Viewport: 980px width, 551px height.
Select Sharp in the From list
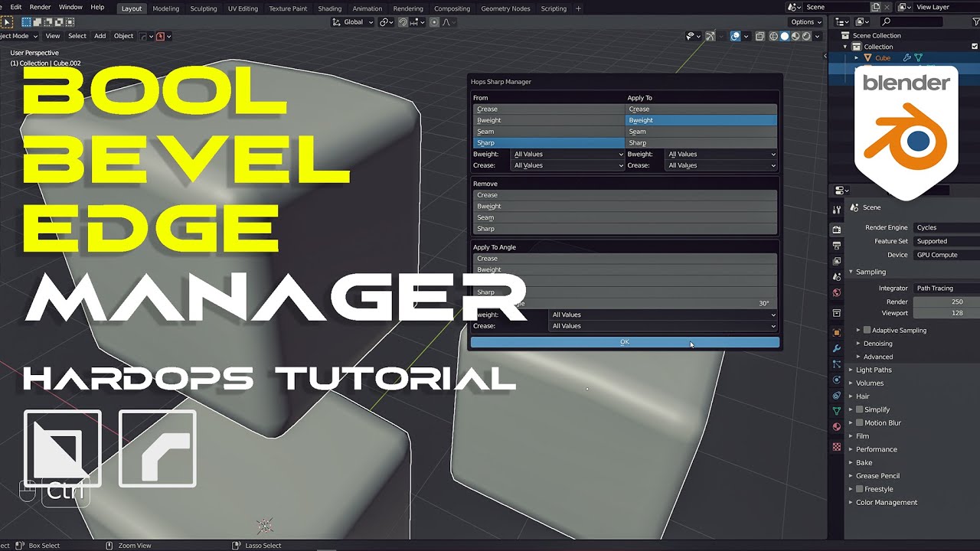click(548, 143)
